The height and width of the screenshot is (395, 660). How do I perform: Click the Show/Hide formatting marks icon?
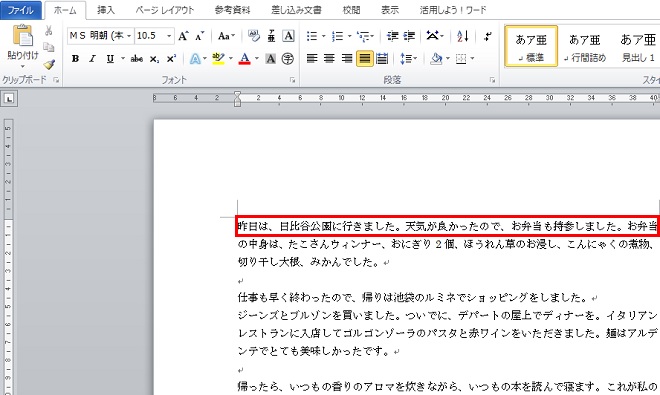point(487,36)
